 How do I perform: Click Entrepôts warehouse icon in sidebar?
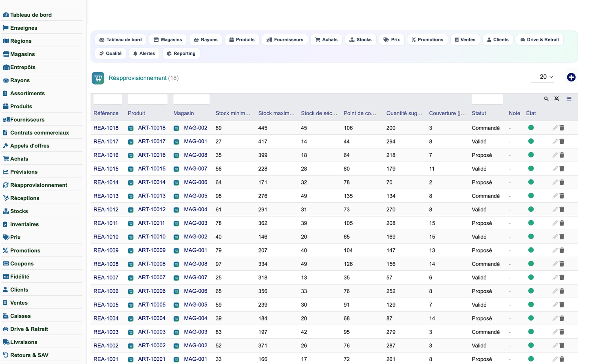(6, 67)
